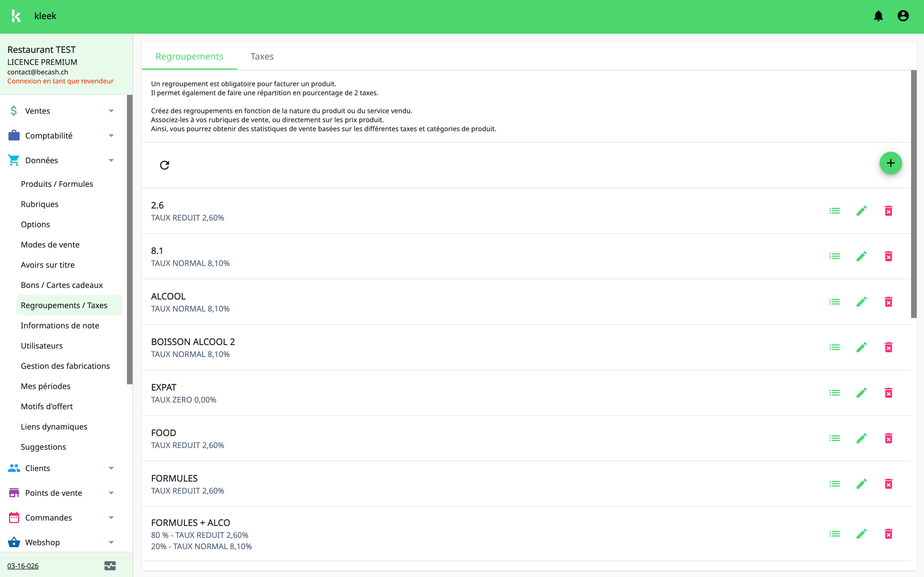Click the kleek logo icon
This screenshot has width=924, height=577.
click(16, 16)
